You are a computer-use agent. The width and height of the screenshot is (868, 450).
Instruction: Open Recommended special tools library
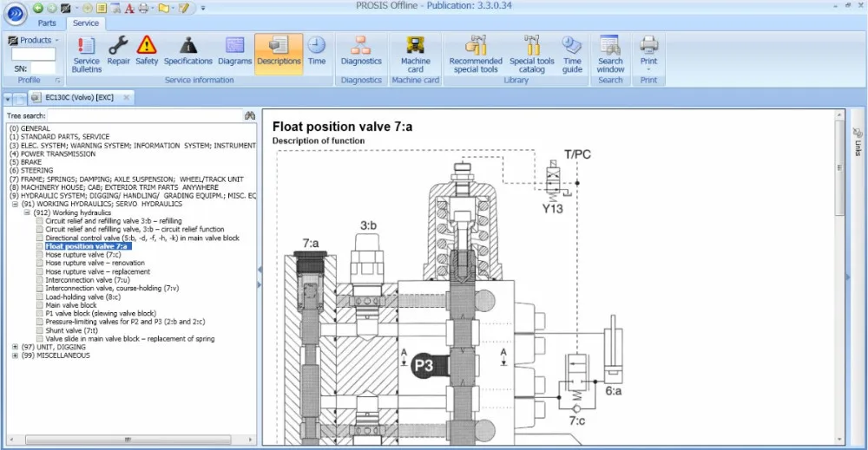[x=476, y=54]
